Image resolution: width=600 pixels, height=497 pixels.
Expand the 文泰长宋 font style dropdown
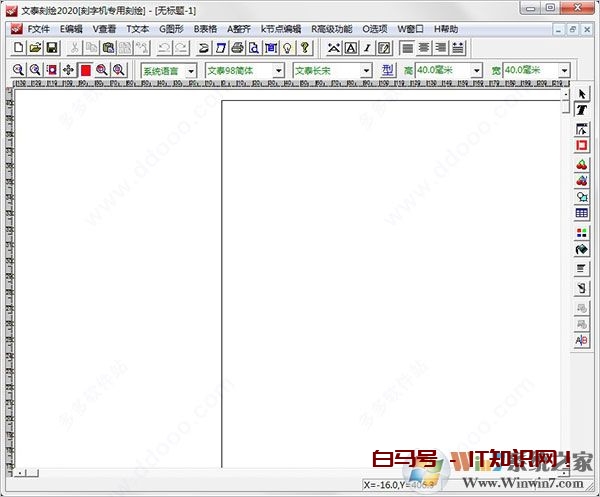click(365, 71)
